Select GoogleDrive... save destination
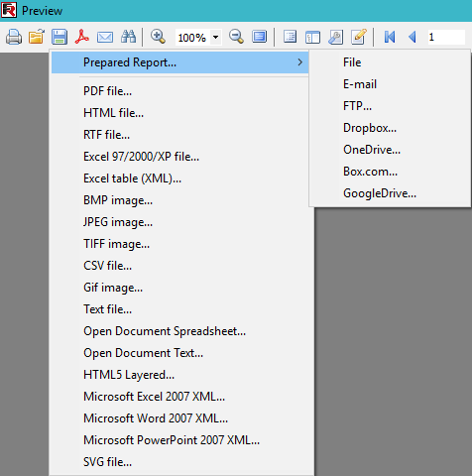The image size is (472, 476). point(380,193)
